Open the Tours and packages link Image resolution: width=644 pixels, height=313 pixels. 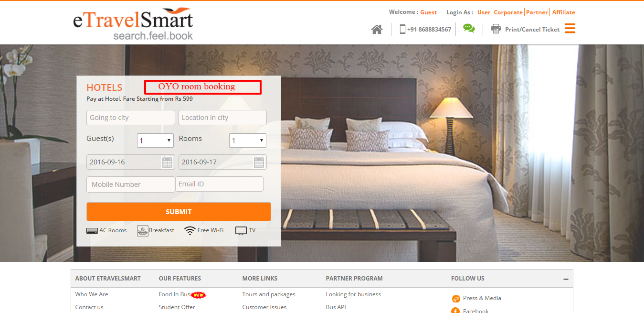(x=269, y=294)
